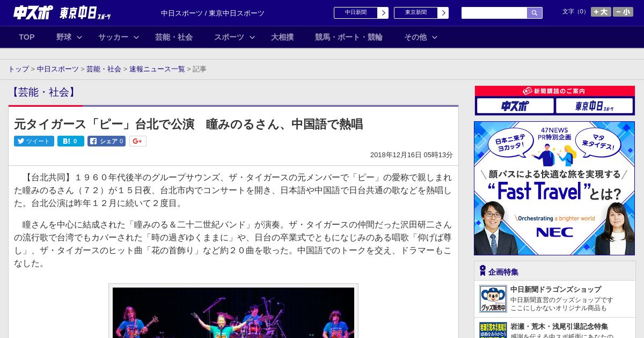
Task: Click the concert photo in article
Action: pos(233,313)
